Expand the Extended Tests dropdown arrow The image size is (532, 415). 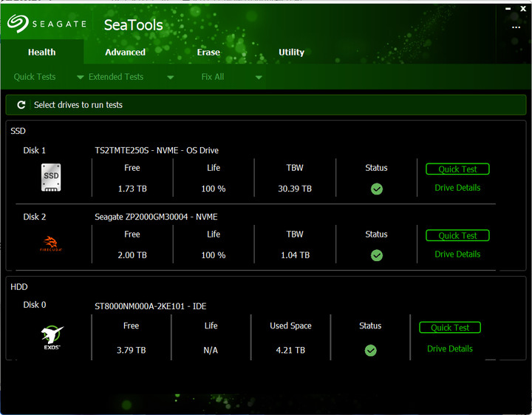pos(171,78)
